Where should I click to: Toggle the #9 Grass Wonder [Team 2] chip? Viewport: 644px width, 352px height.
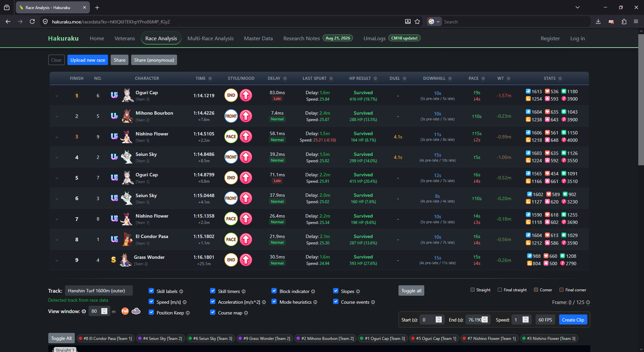(x=264, y=339)
